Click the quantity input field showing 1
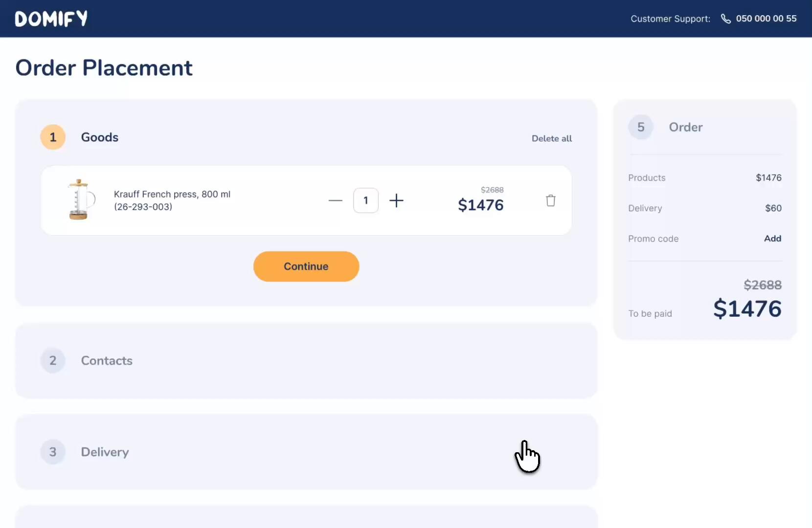The image size is (812, 528). (366, 200)
